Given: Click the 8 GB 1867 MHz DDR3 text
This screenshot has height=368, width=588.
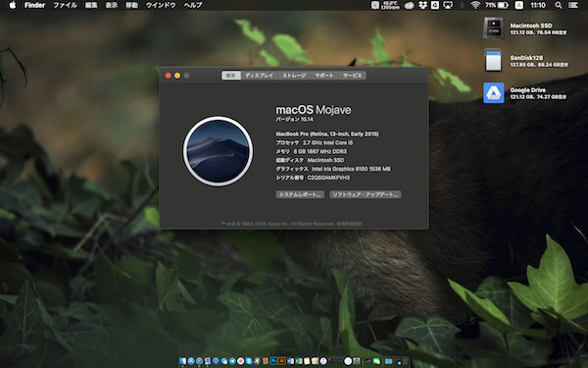Looking at the screenshot, I should click(320, 151).
